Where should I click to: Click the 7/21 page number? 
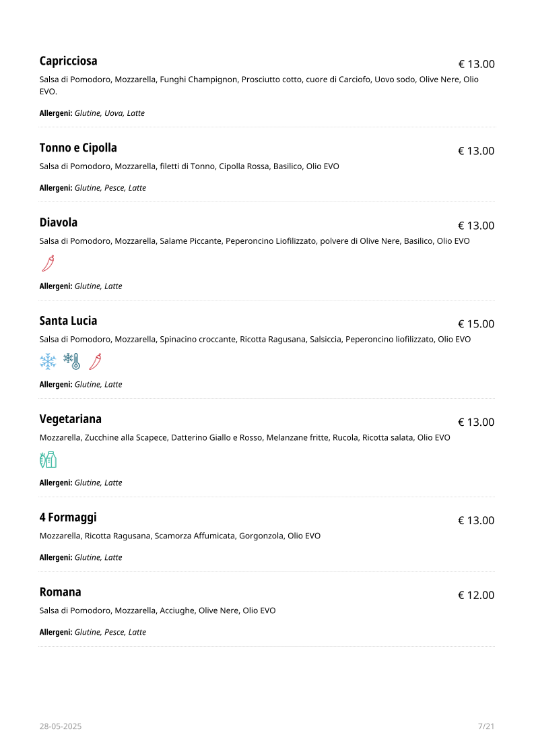coord(486,726)
